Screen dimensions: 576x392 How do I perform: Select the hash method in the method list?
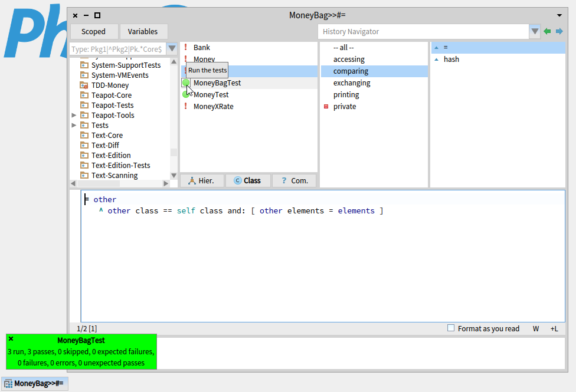click(498, 60)
